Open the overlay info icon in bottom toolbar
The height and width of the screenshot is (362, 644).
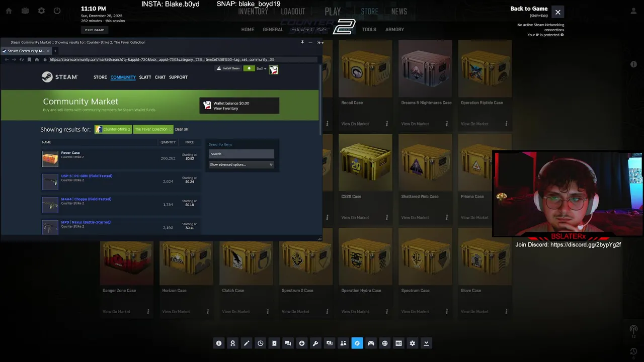point(219,343)
